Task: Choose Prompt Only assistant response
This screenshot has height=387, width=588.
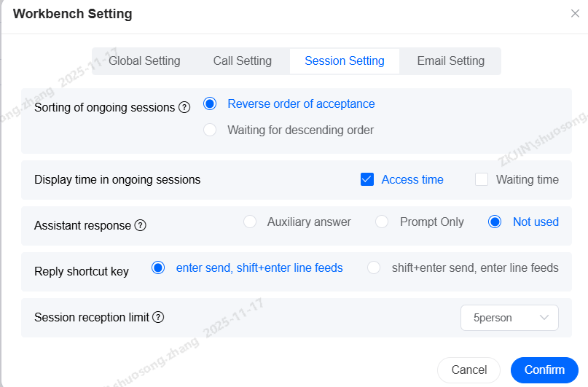Action: click(x=382, y=222)
